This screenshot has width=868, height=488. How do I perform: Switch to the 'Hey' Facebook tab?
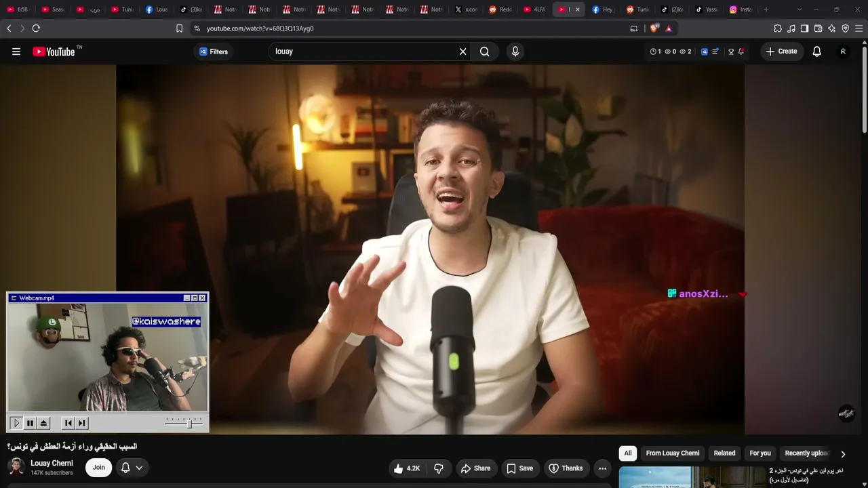click(x=603, y=9)
